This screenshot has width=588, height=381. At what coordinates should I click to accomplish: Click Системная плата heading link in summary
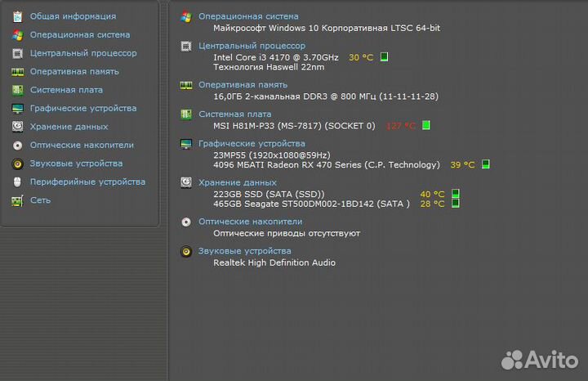pyautogui.click(x=234, y=114)
